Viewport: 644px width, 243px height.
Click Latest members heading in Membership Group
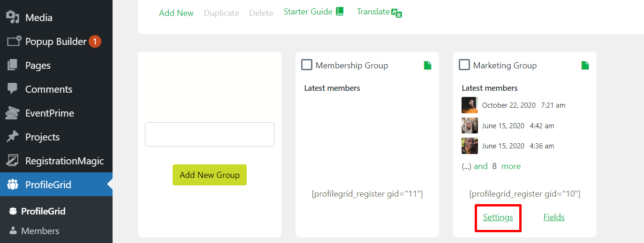[x=332, y=88]
